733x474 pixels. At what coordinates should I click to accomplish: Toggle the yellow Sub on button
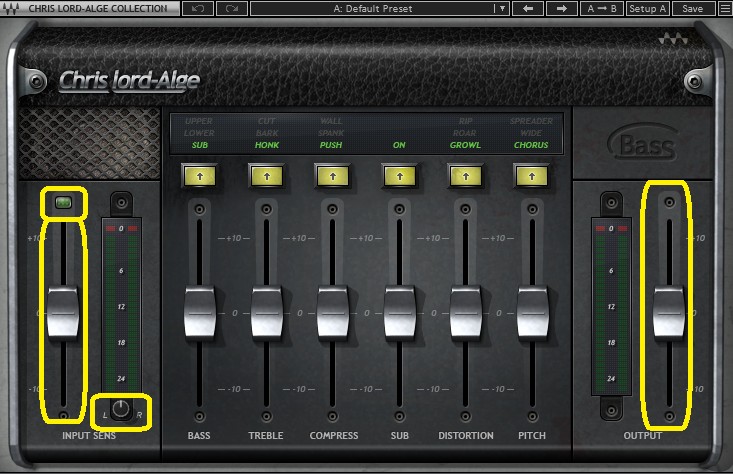click(x=399, y=176)
